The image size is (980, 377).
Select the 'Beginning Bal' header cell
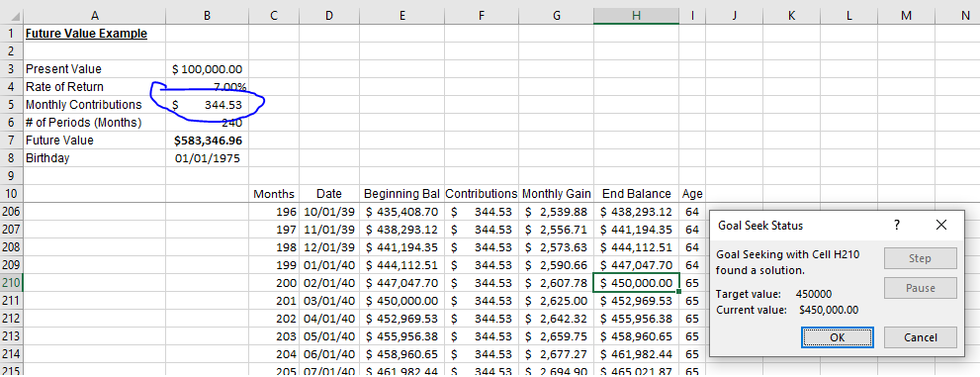tap(402, 194)
